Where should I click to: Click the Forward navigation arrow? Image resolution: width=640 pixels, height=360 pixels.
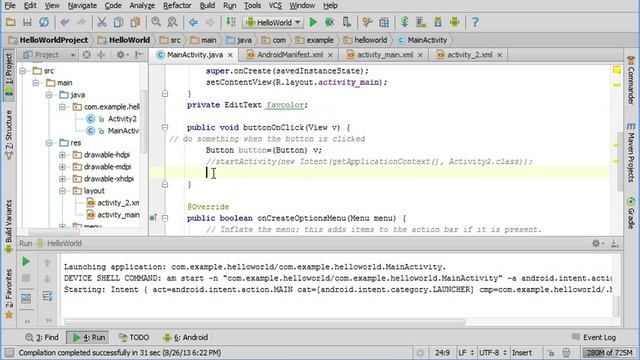210,22
